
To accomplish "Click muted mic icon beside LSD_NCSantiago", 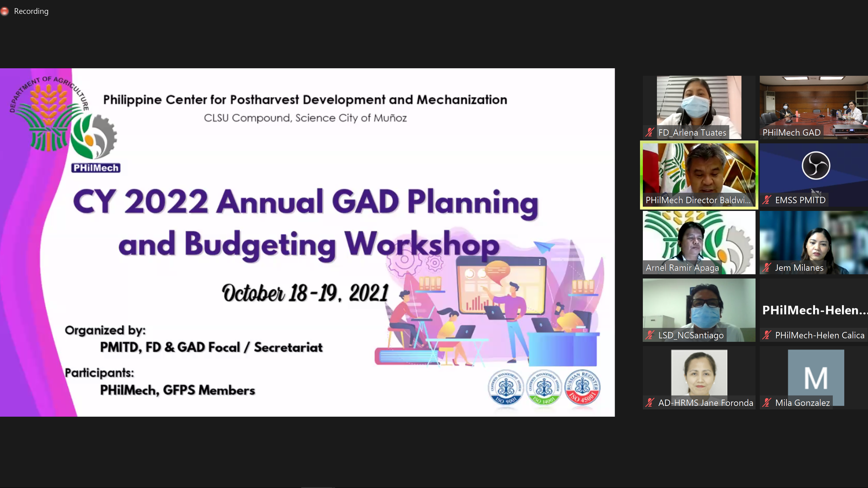I will tap(650, 335).
